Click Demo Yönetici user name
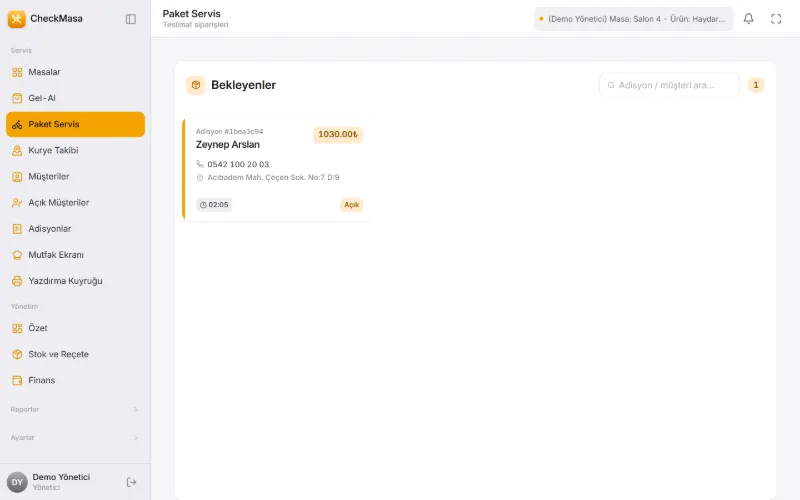The height and width of the screenshot is (500, 800). pyautogui.click(x=61, y=477)
